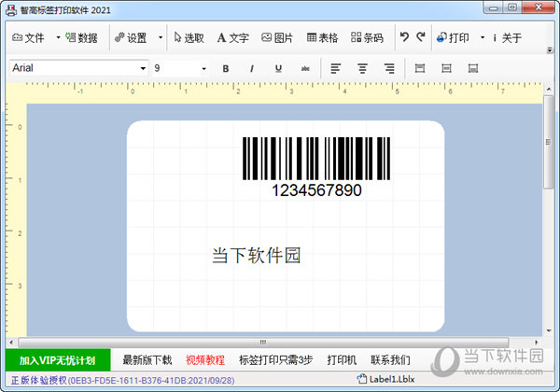Maximize the label software window

click(512, 7)
